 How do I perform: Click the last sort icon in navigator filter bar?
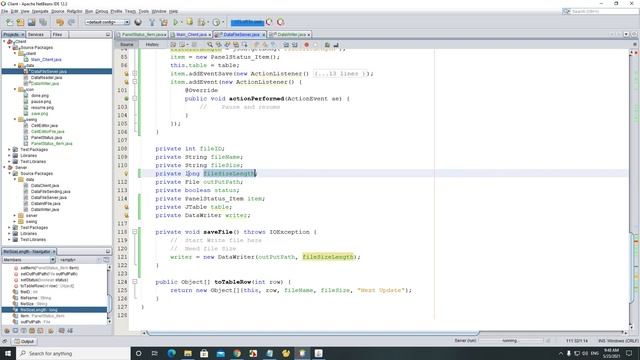70,331
